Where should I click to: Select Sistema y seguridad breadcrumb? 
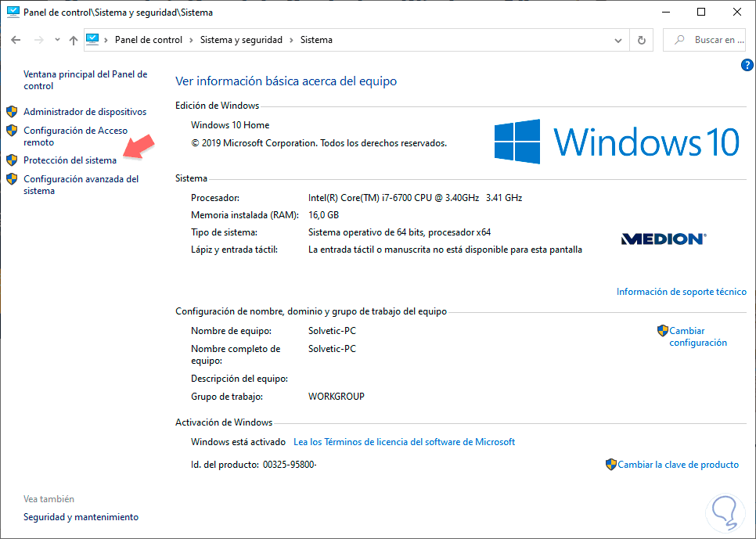(x=241, y=40)
